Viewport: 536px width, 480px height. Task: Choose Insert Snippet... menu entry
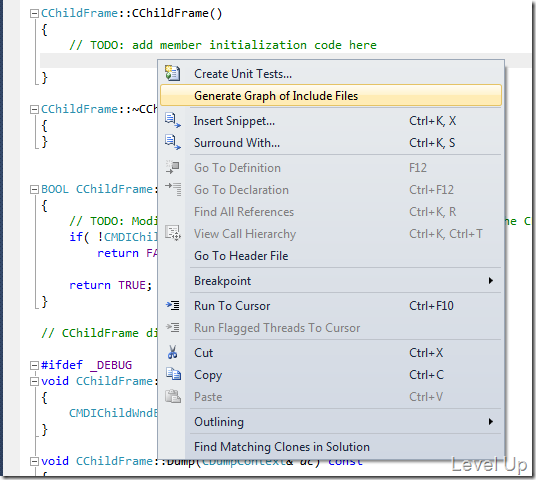coord(331,121)
